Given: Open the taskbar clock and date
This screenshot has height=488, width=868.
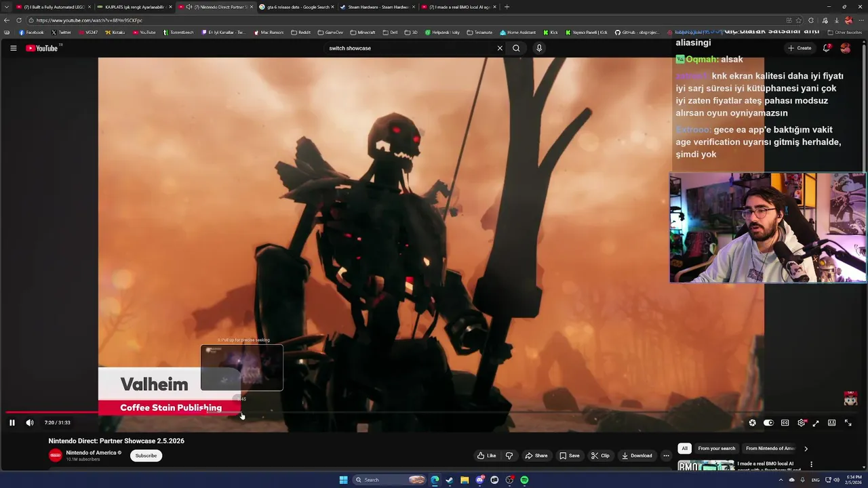Looking at the screenshot, I should pos(852,480).
